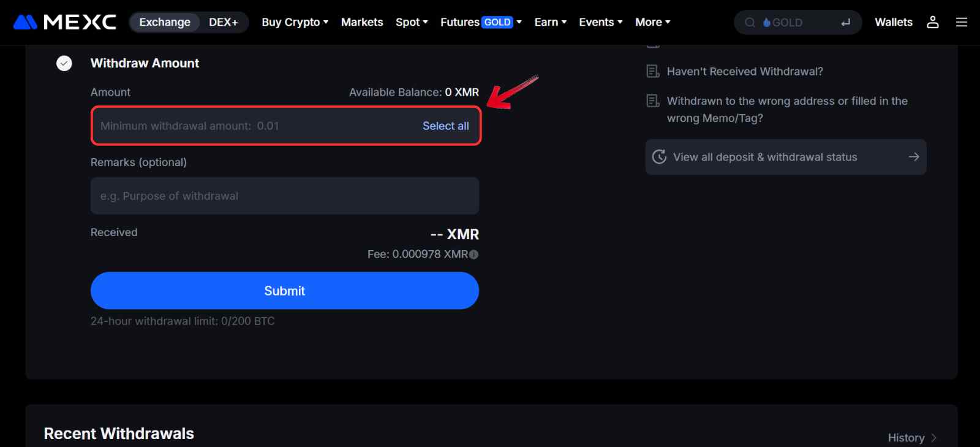Image resolution: width=980 pixels, height=447 pixels.
Task: Click the GOLD flame icon in the search box
Action: (766, 22)
